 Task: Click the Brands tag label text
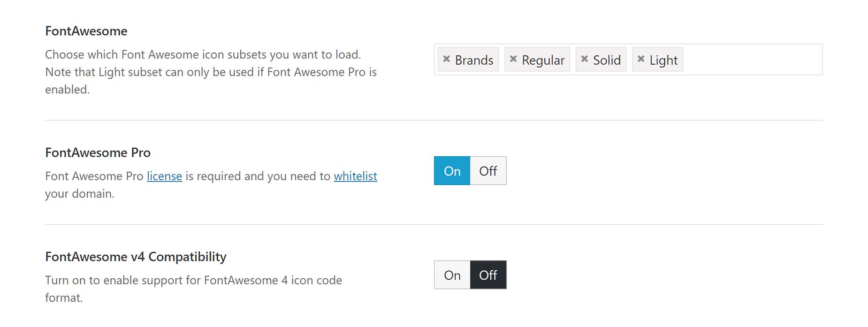pos(474,60)
